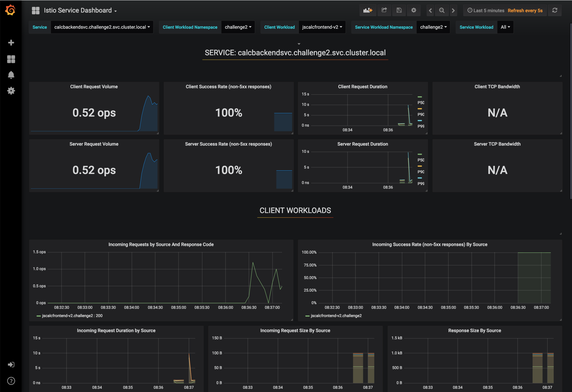
Task: Open Incoming Success Rate By Source panel menu
Action: (x=430, y=244)
